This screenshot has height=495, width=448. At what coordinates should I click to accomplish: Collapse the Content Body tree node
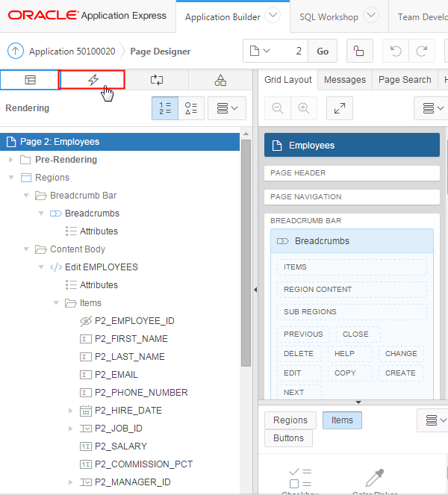tap(26, 249)
